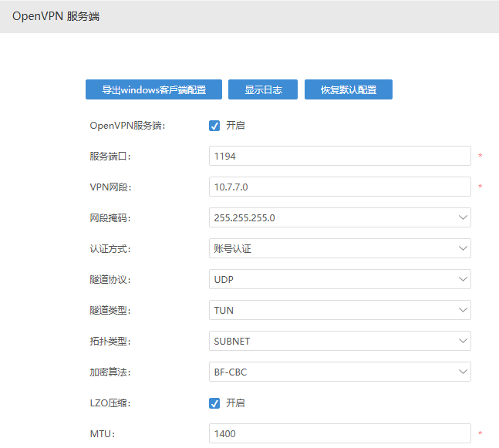Click the VPN网段 field with 10.7.7.0
The width and height of the screenshot is (499, 448).
tap(339, 187)
